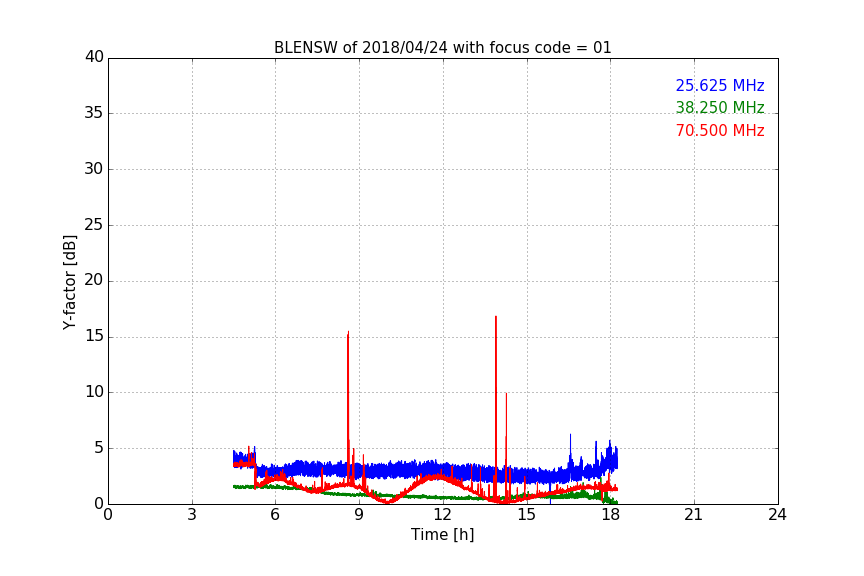
Task: Click the red "70.500 MHz" legend label
Action: (x=720, y=131)
